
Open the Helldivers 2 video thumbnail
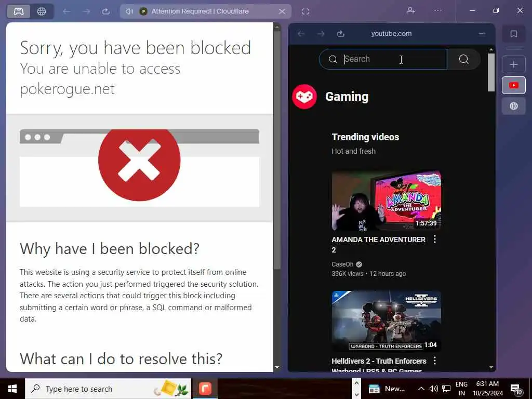click(x=387, y=321)
